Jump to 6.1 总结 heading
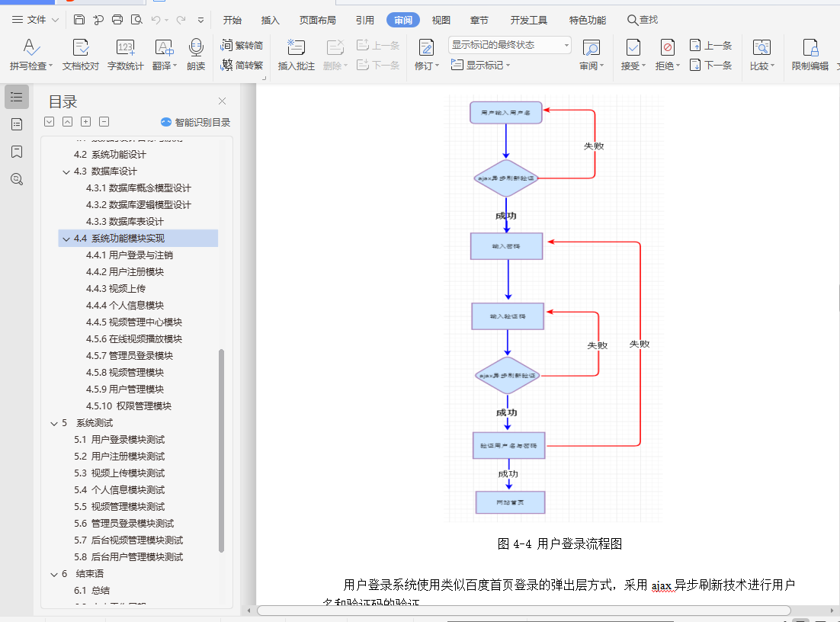 tap(91, 591)
